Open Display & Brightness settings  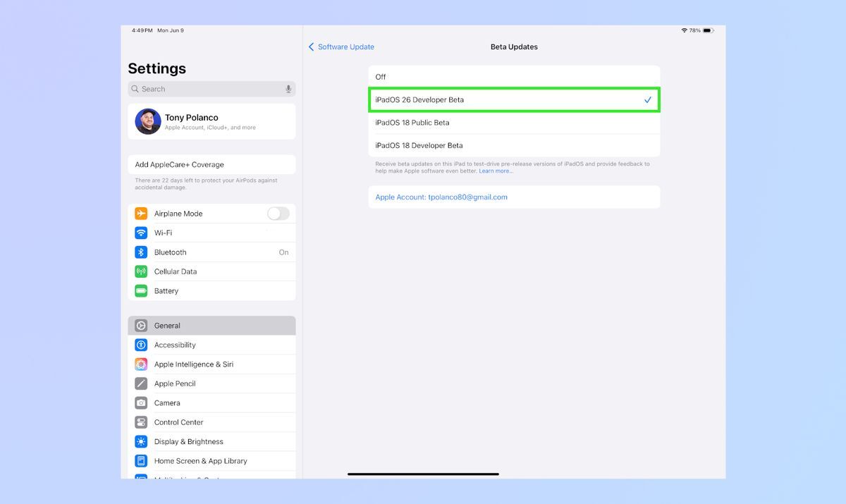click(x=211, y=442)
